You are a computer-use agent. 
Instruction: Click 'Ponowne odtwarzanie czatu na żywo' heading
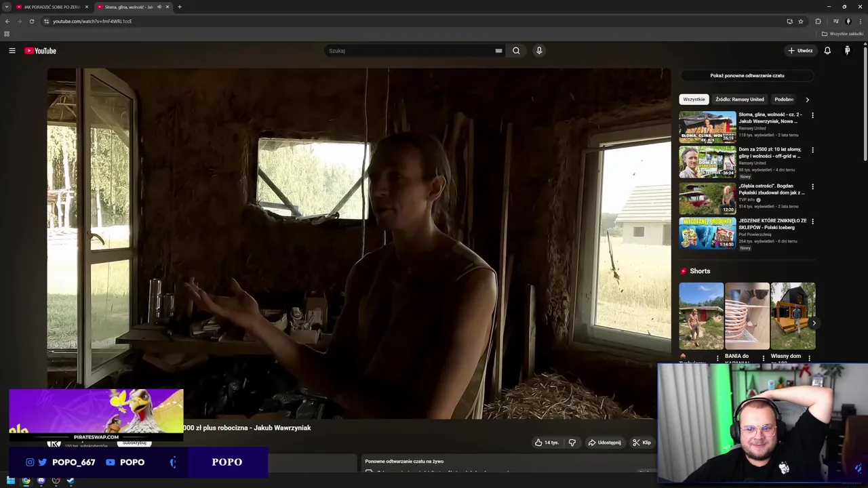point(404,462)
